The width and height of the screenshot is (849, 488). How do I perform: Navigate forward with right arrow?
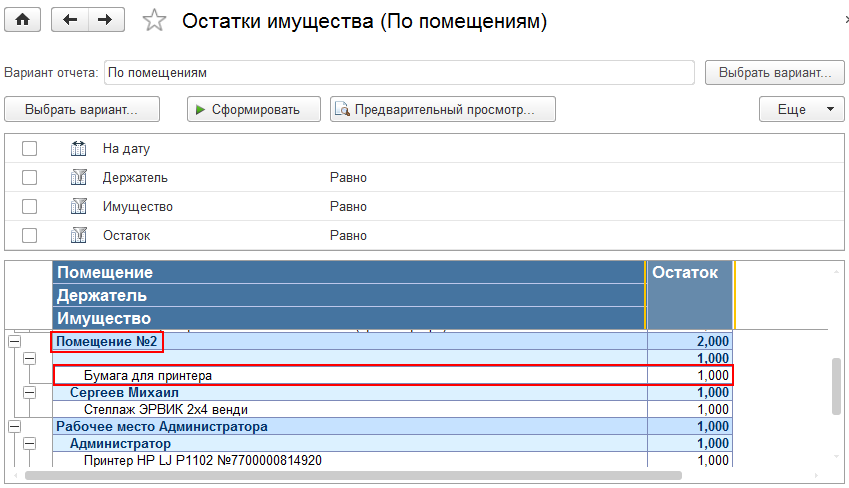106,21
